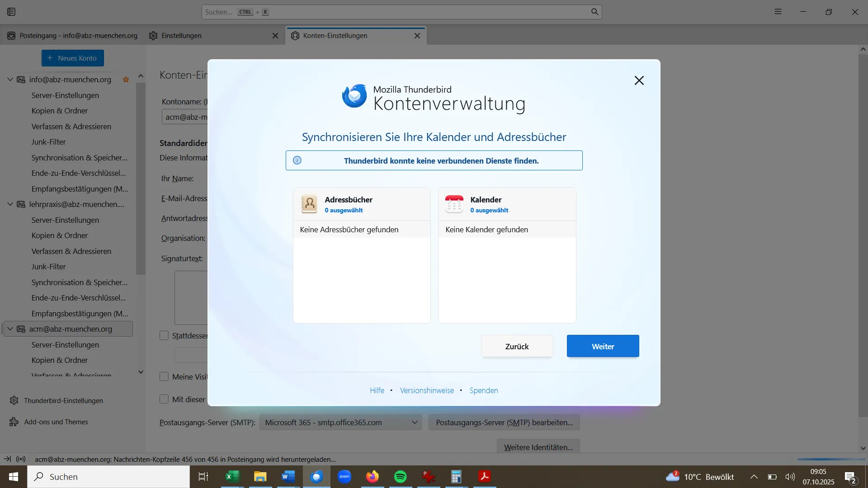This screenshot has height=488, width=868.
Task: Open the Postausgangs-Server SMTP dropdown
Action: [340, 422]
